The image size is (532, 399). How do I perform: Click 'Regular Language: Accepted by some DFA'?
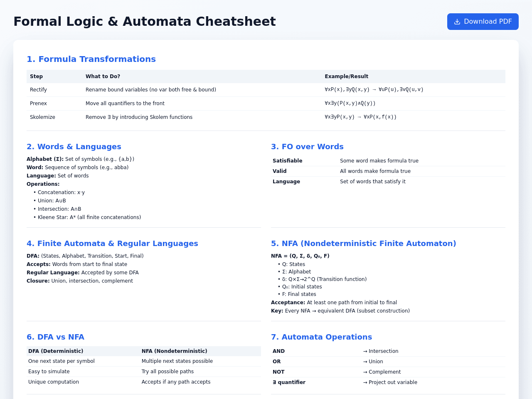click(83, 273)
